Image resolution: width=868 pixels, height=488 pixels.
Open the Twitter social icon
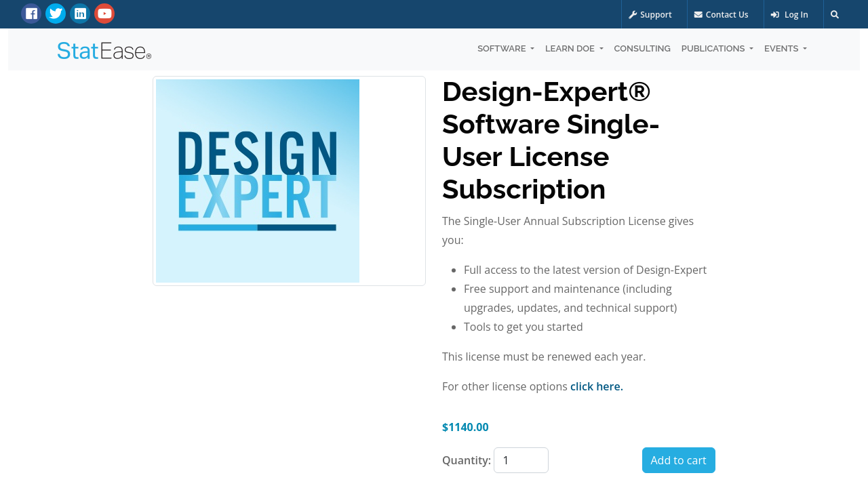click(56, 14)
